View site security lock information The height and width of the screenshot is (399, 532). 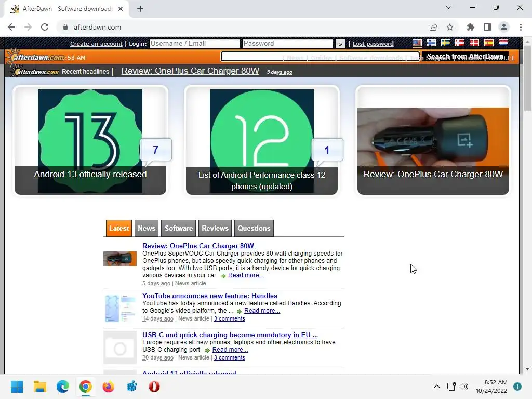[x=65, y=27]
